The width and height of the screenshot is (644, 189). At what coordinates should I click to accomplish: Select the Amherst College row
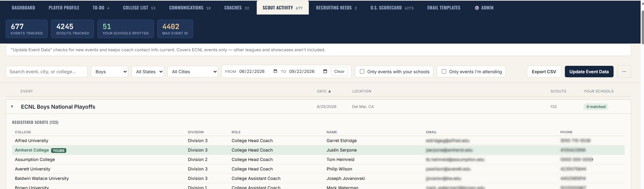point(318,150)
